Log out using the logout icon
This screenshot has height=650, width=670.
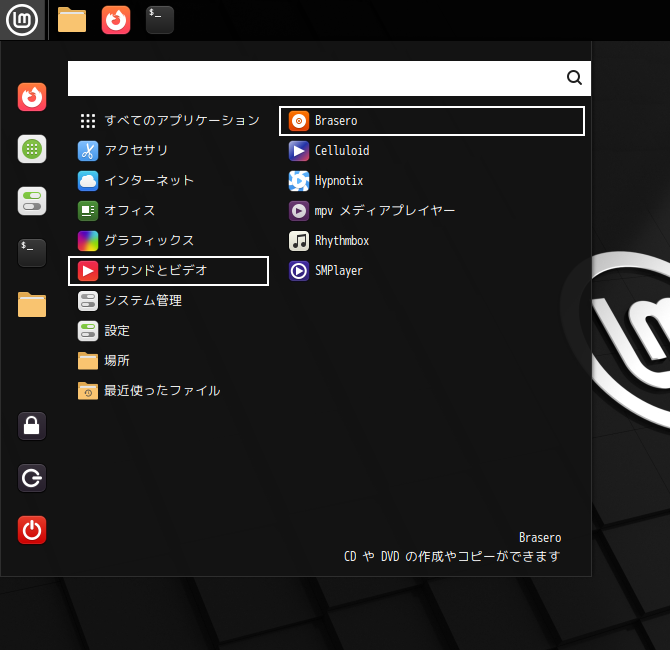pyautogui.click(x=32, y=478)
